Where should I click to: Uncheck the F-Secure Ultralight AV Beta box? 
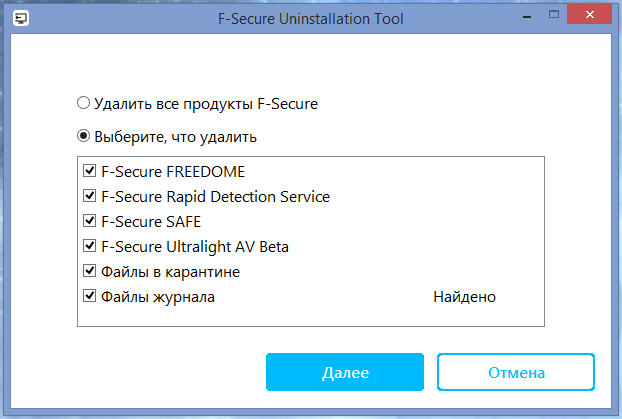point(90,246)
